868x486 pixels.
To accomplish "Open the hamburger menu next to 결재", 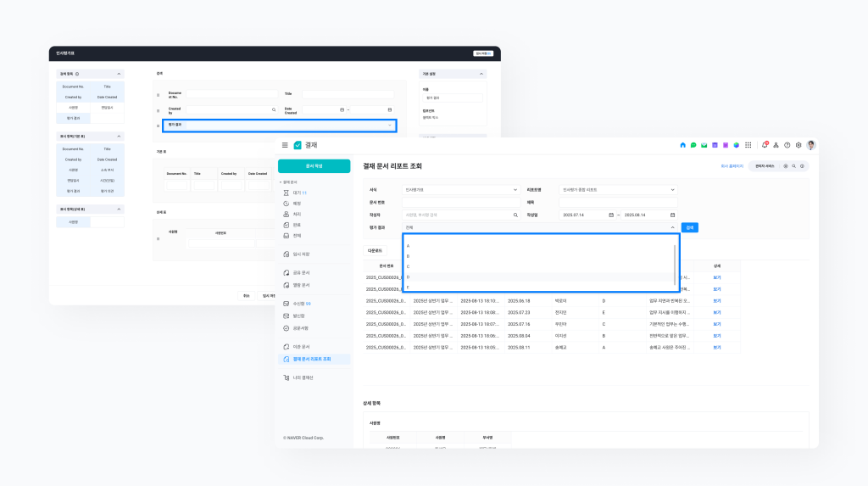I will click(285, 145).
